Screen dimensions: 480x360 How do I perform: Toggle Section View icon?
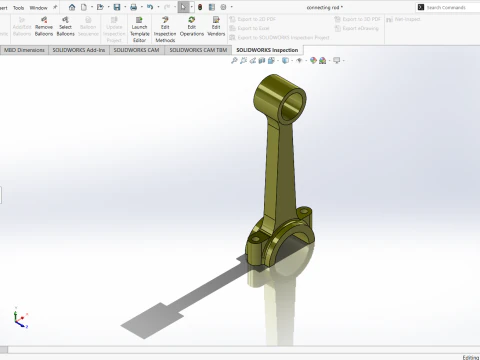262,60
